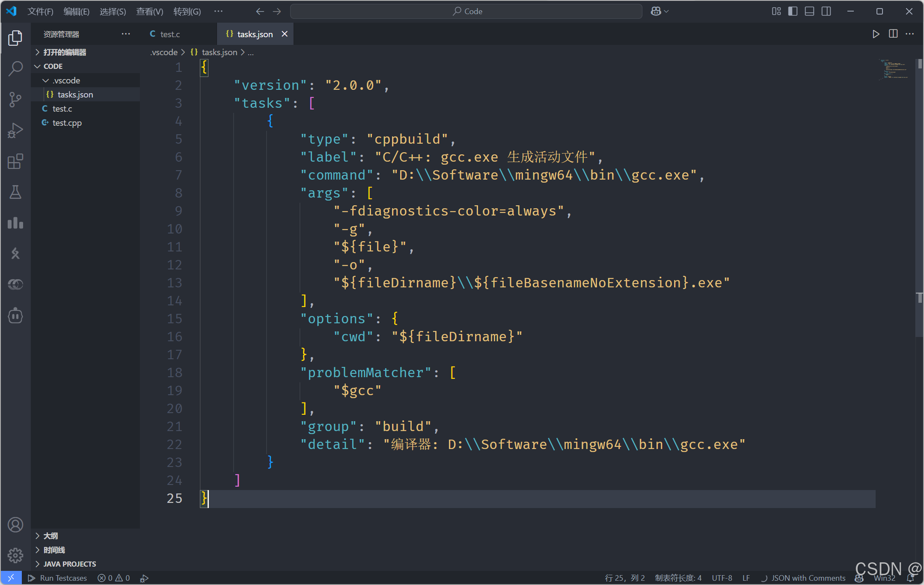Image resolution: width=924 pixels, height=585 pixels.
Task: Click the Split Editor icon
Action: (893, 34)
